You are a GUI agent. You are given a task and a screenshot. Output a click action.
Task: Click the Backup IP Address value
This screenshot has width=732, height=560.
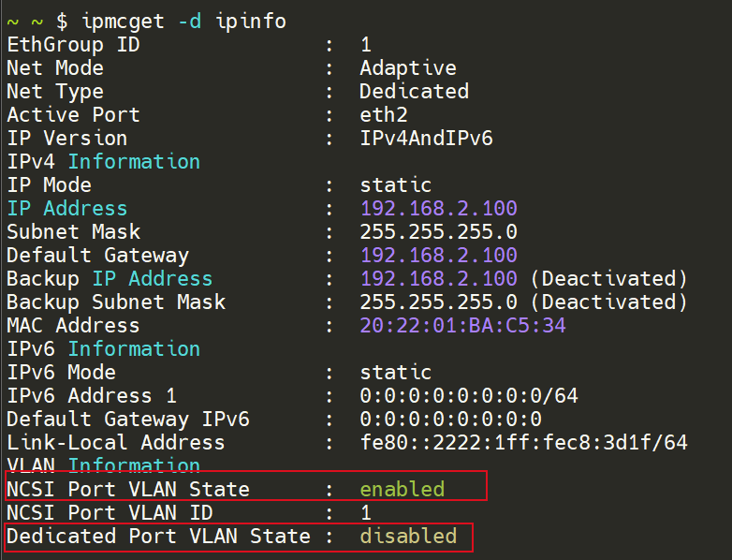pyautogui.click(x=438, y=278)
